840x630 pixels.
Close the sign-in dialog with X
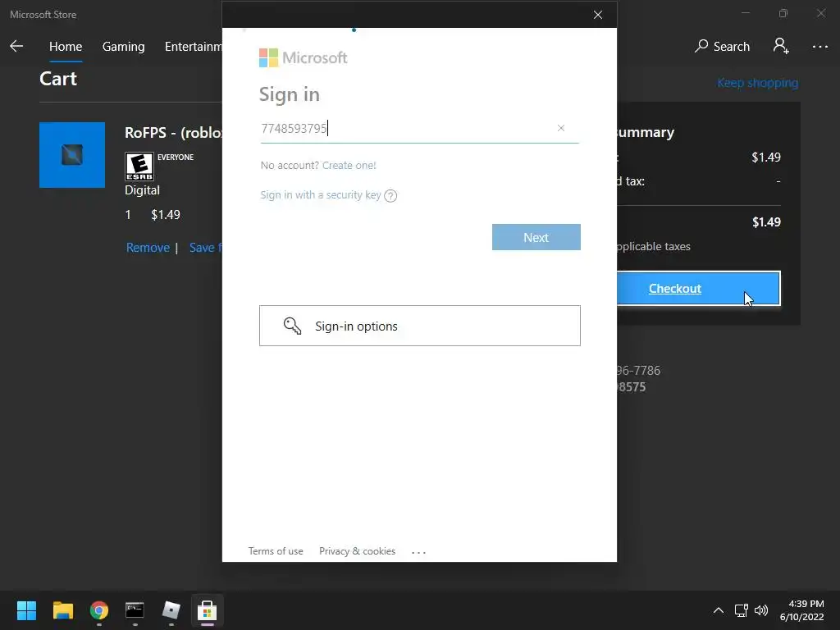point(598,15)
